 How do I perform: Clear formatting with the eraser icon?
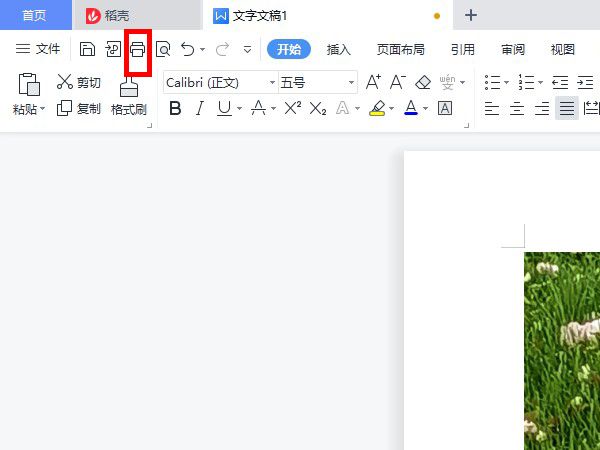pyautogui.click(x=423, y=82)
